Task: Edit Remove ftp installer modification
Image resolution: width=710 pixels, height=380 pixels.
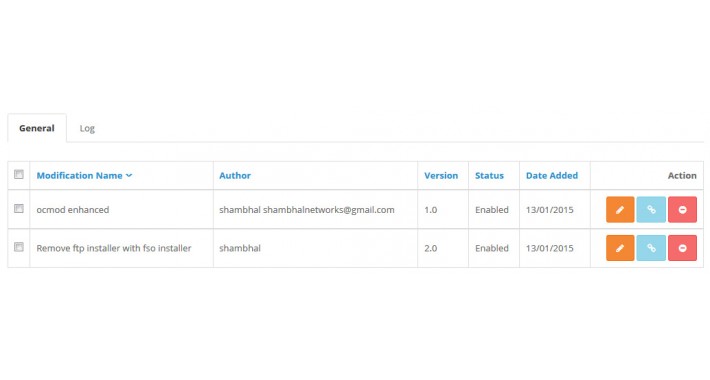Action: tap(620, 248)
